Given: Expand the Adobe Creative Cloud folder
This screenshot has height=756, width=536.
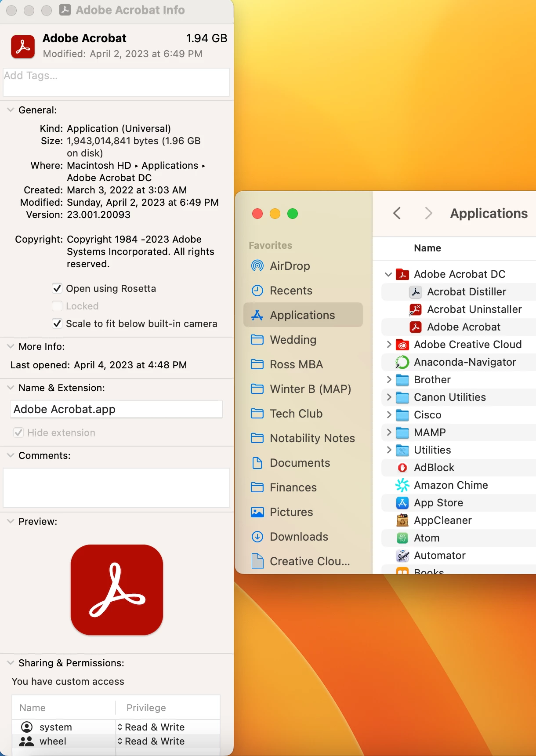Looking at the screenshot, I should tap(389, 345).
